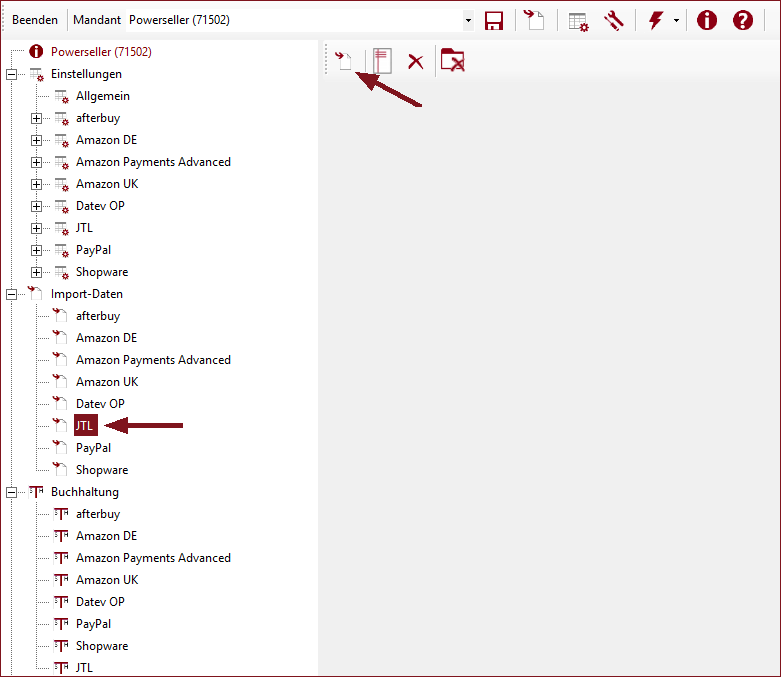Click the wrench and screwdriver tools icon
Screen dimensions: 781x677
[614, 21]
